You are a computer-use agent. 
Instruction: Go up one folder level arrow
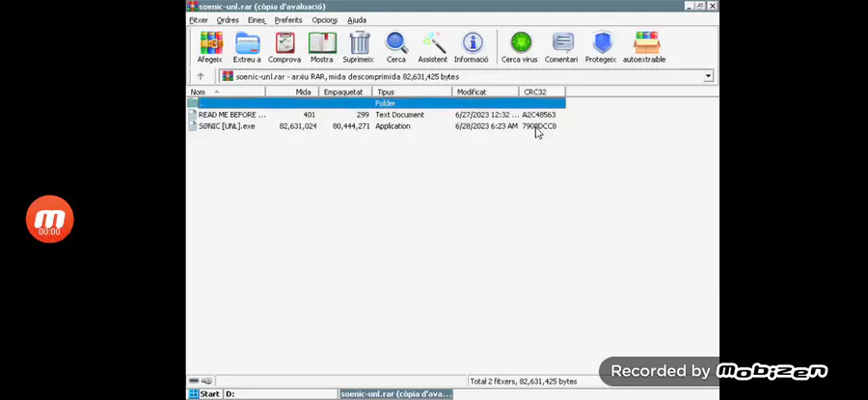201,76
